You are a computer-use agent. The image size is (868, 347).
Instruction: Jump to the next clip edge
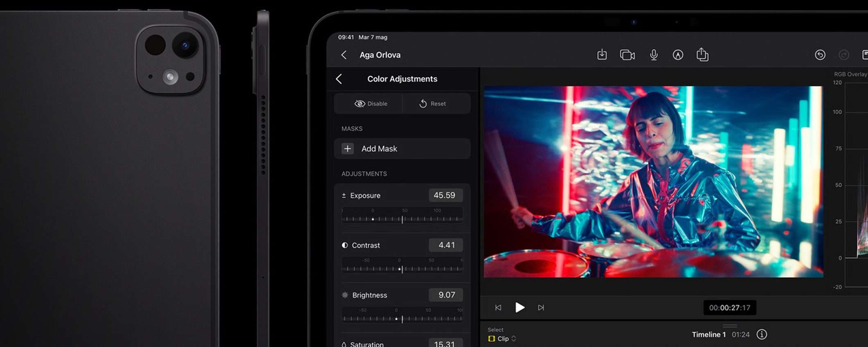point(541,307)
